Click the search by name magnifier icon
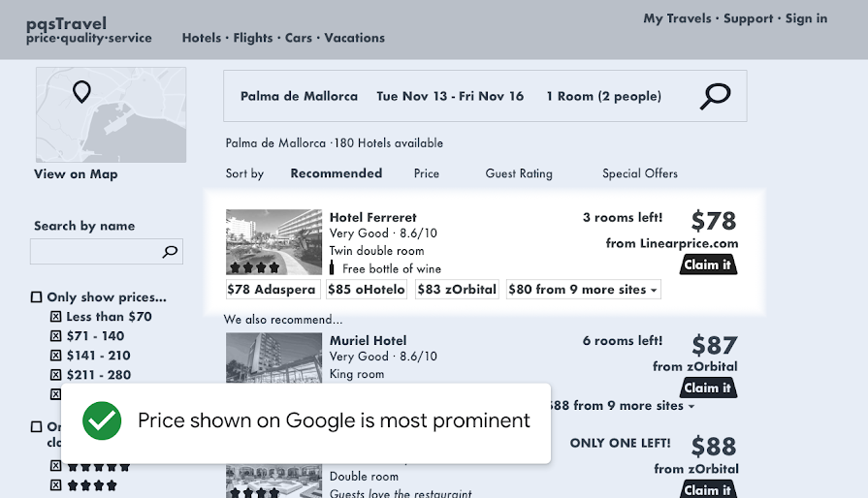868x498 pixels. 171,252
